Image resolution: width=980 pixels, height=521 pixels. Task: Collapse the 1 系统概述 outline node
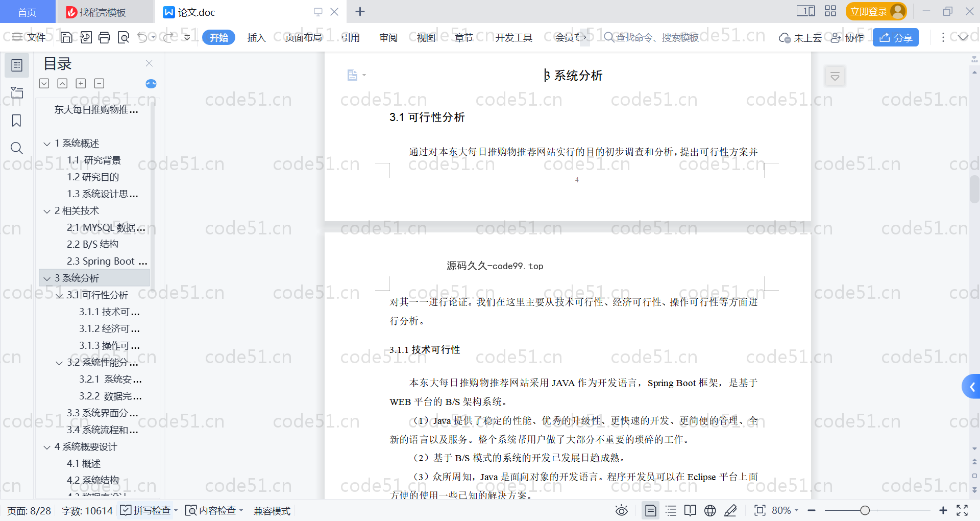click(47, 144)
